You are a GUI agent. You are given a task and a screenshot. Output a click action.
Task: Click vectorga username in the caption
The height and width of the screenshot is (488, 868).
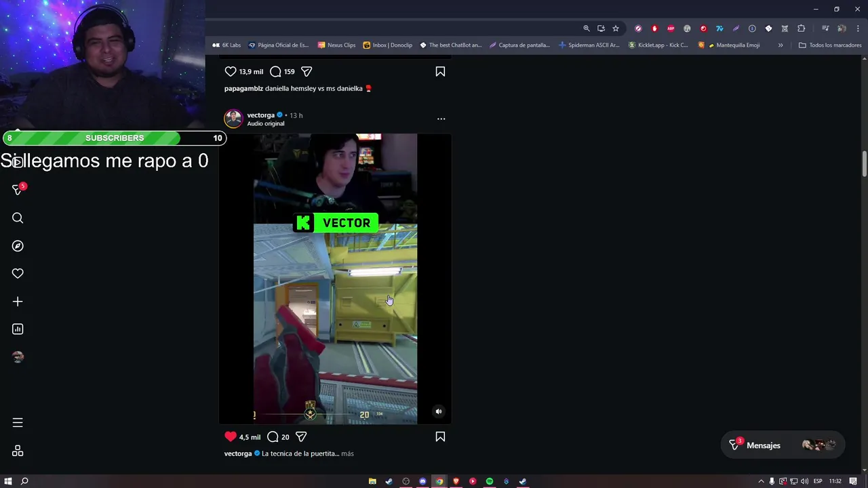(x=238, y=453)
